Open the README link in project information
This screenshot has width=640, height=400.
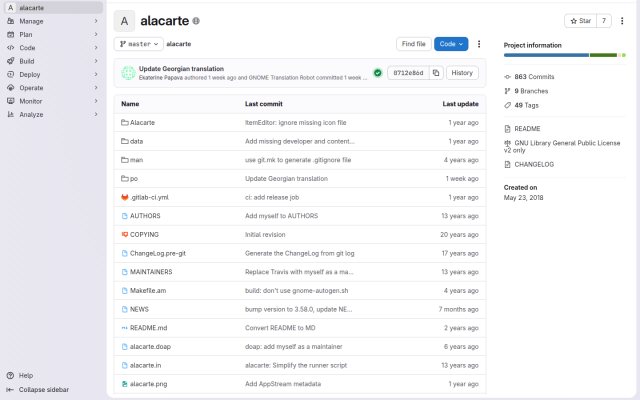coord(522,129)
